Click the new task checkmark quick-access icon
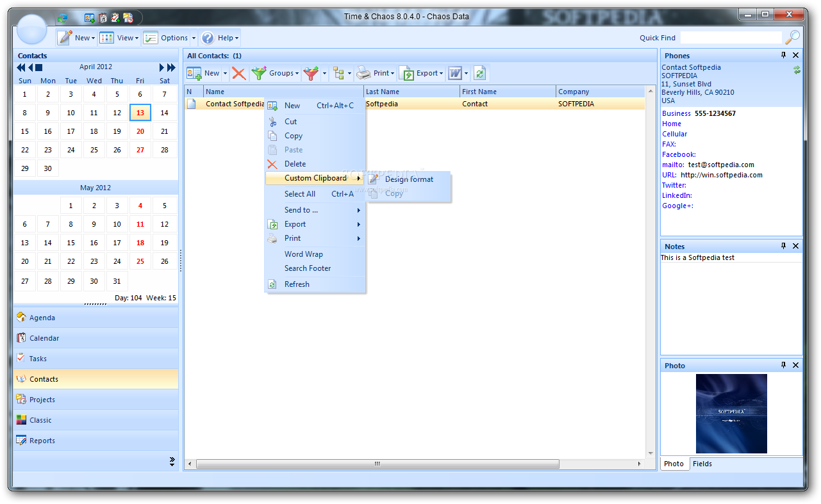The image size is (821, 504). 115,18
